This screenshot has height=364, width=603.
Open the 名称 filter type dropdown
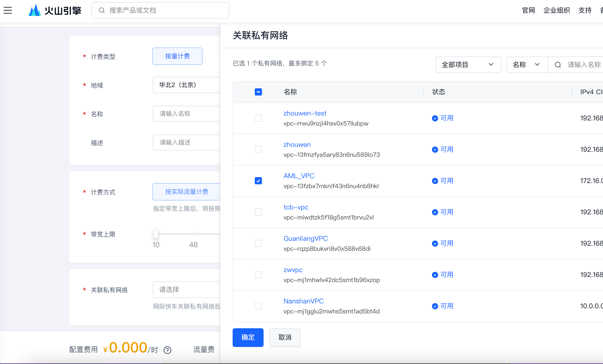pyautogui.click(x=526, y=65)
